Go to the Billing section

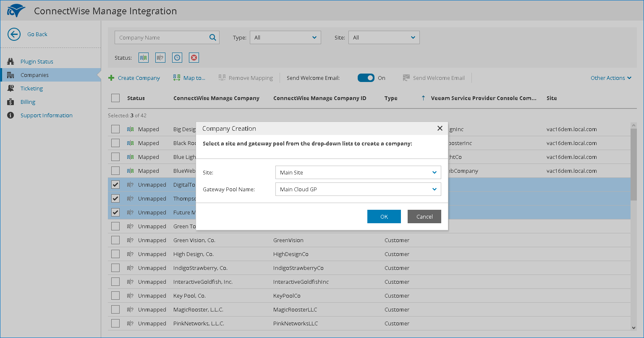28,102
